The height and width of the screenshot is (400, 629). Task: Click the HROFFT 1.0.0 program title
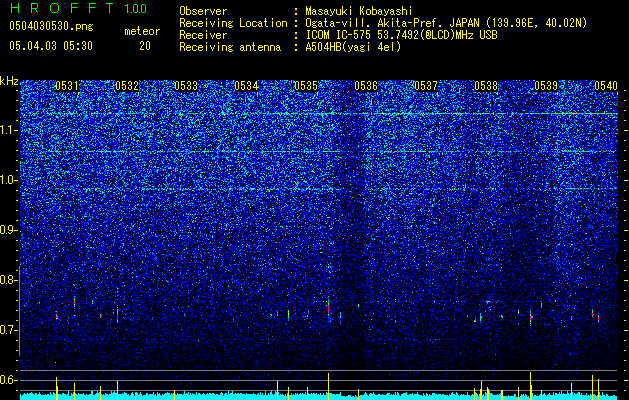tap(79, 8)
